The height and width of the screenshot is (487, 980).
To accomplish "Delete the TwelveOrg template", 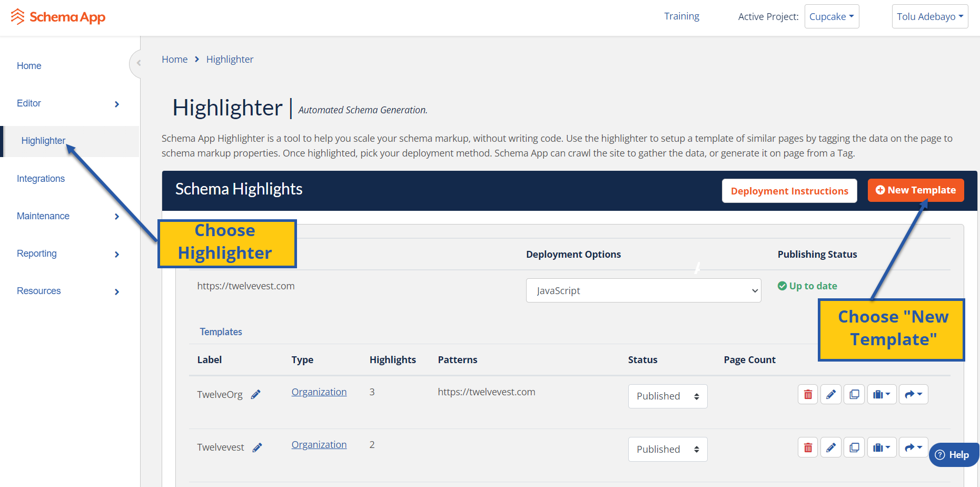I will (808, 394).
